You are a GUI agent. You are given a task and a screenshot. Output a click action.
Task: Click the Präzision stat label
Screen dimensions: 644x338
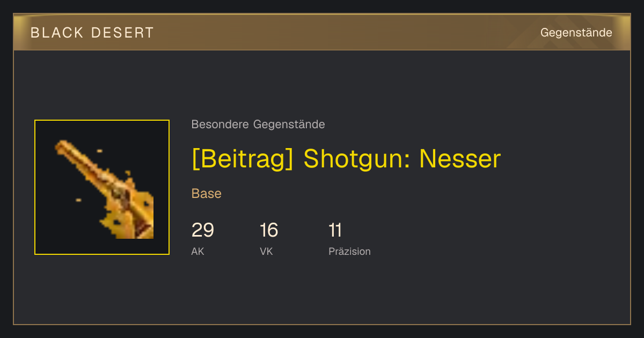(x=349, y=251)
